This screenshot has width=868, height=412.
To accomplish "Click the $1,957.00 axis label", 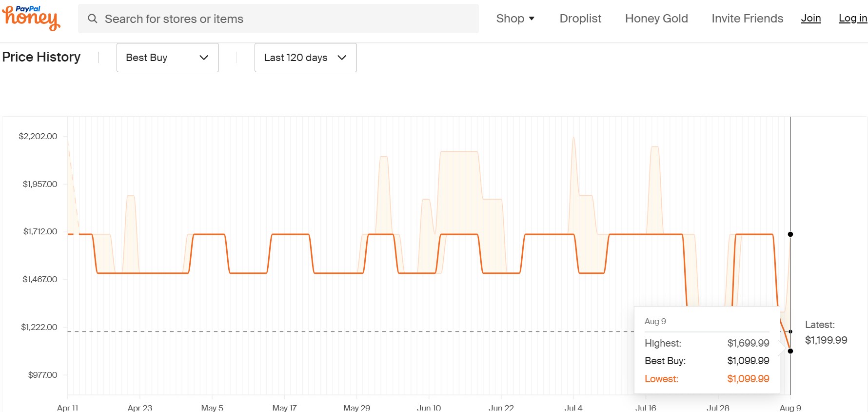I will point(40,184).
